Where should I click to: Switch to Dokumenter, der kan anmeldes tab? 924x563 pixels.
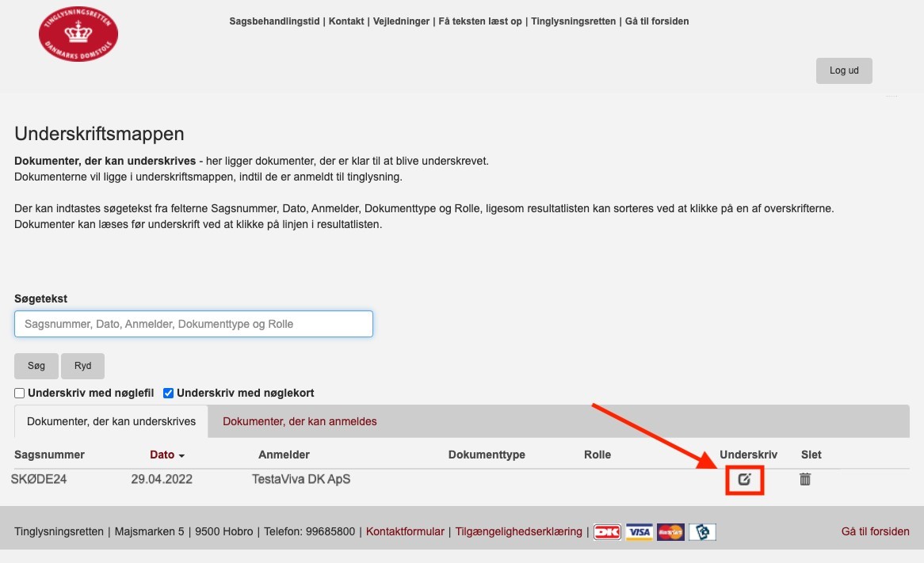300,421
